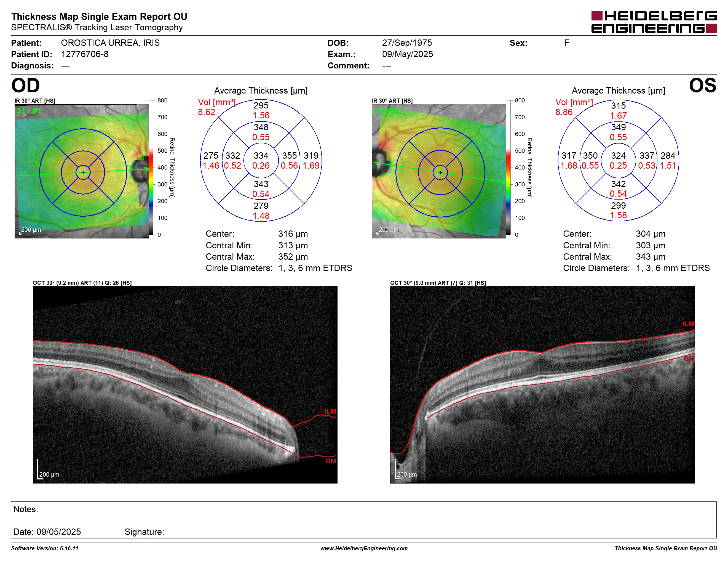Image resolution: width=728 pixels, height=563 pixels.
Task: Click the 31 / 61 scan counter on OD map
Action: pos(29,111)
